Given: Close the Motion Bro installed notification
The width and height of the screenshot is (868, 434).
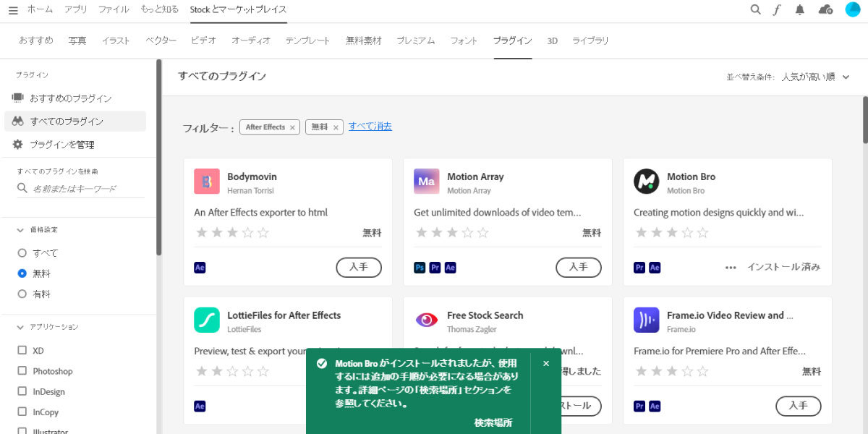Looking at the screenshot, I should tap(546, 364).
